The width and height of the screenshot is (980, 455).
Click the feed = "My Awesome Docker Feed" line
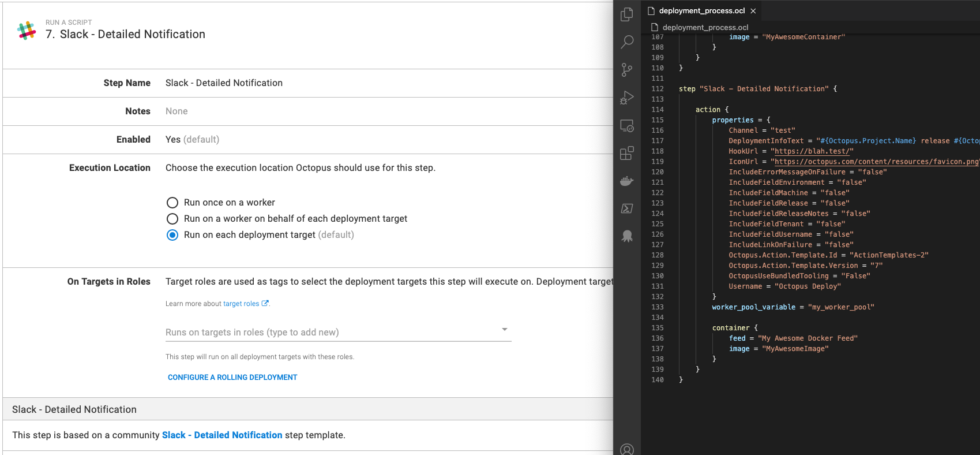(793, 338)
